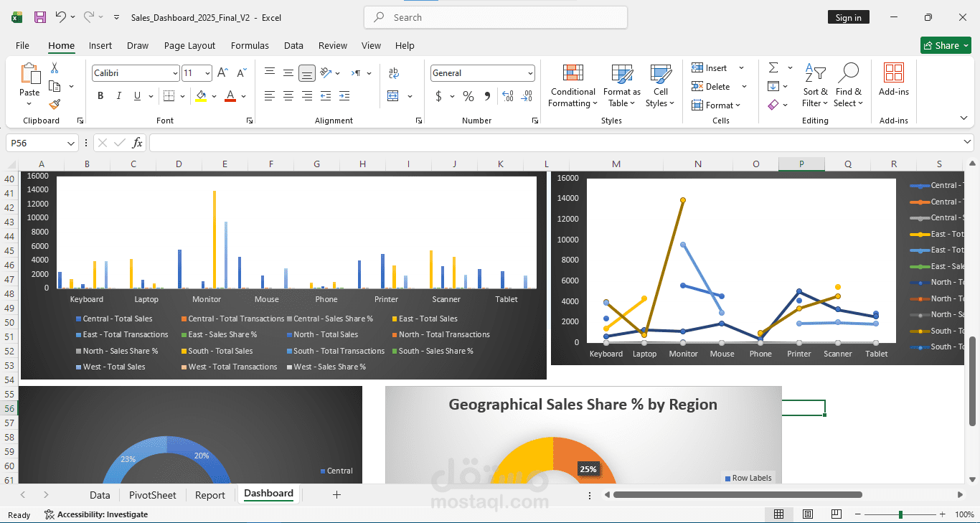
Task: Open the font name Calibri dropdown
Action: pyautogui.click(x=175, y=73)
